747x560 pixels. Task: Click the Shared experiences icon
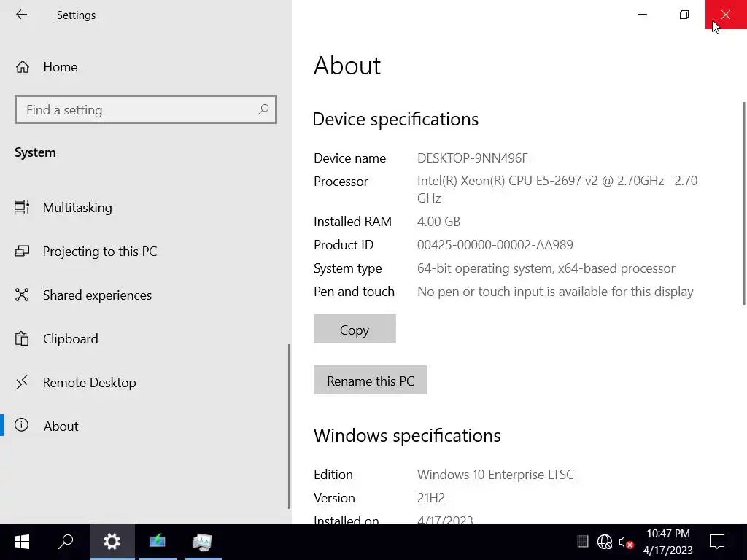[x=22, y=295]
